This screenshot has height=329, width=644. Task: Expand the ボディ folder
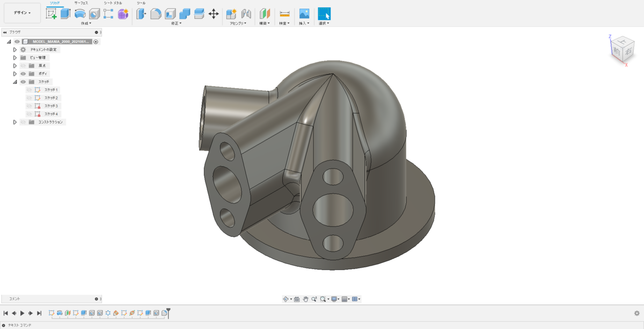pyautogui.click(x=15, y=74)
